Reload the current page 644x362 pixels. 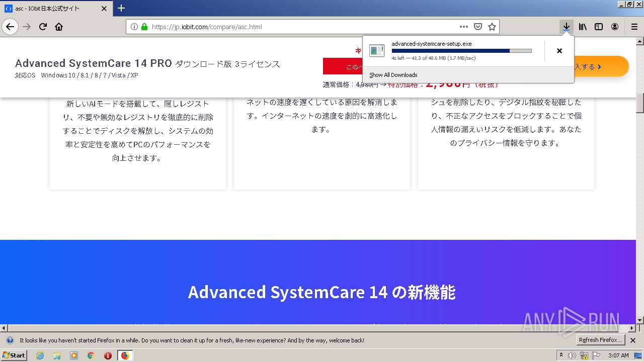(x=43, y=27)
